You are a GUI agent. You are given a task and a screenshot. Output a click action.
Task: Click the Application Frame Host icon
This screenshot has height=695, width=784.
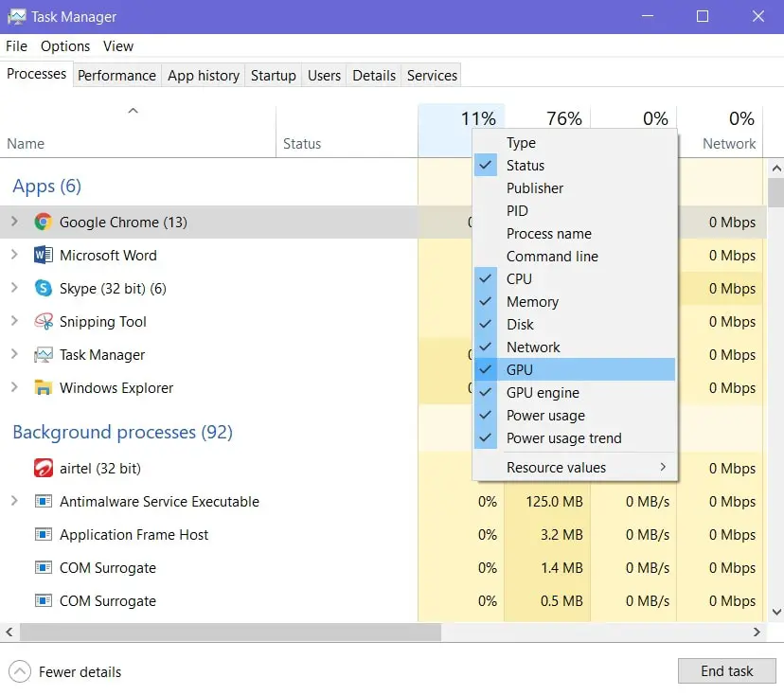pos(44,534)
